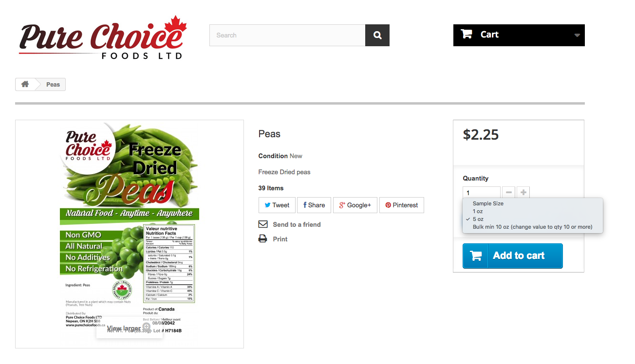Click the printer icon

coord(263,239)
